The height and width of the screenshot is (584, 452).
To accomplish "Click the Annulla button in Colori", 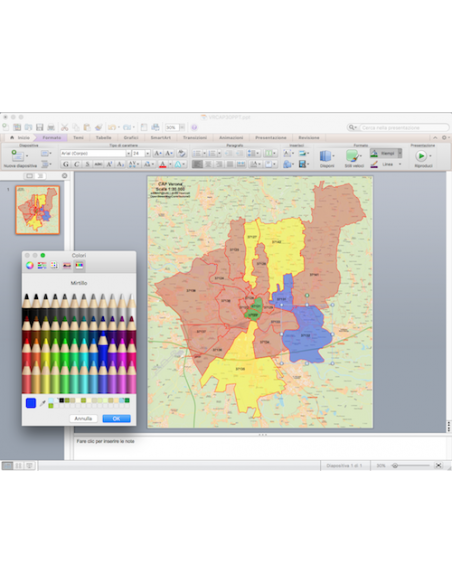I will click(83, 419).
